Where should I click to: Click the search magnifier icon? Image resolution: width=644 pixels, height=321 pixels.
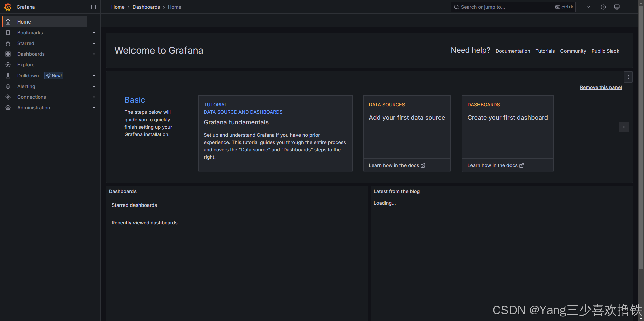(x=457, y=7)
